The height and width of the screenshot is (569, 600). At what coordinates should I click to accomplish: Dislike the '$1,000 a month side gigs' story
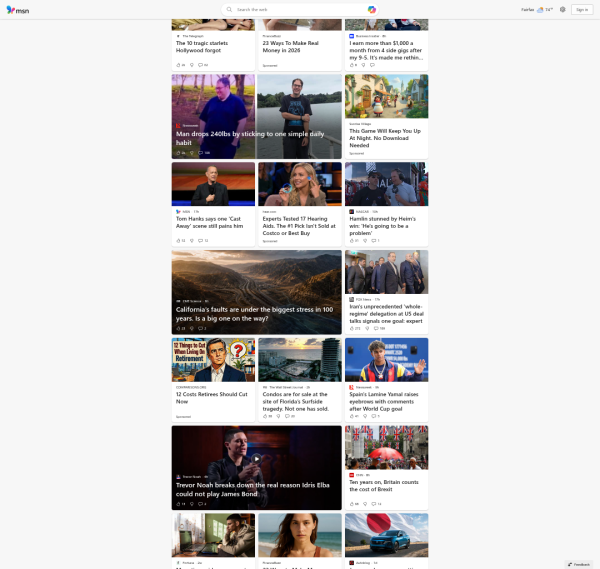point(364,65)
